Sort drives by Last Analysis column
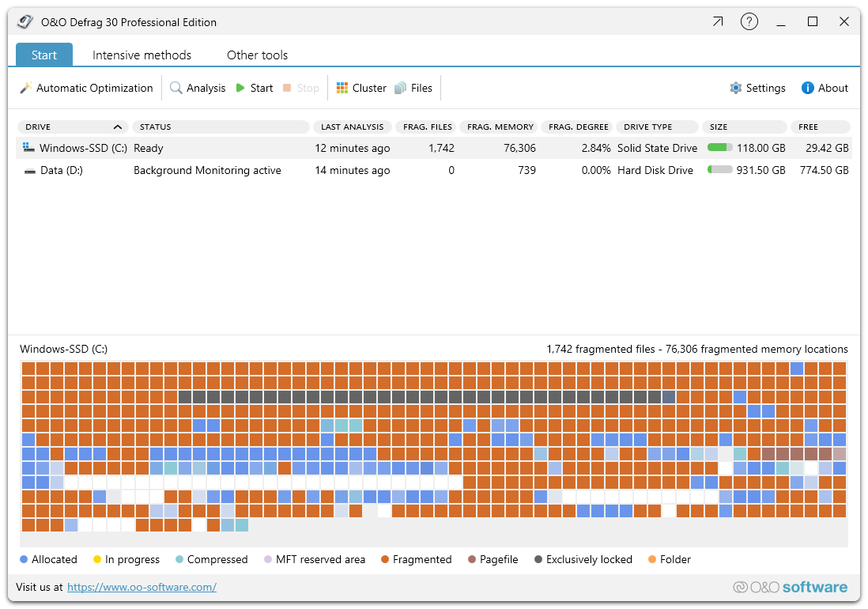 (352, 127)
